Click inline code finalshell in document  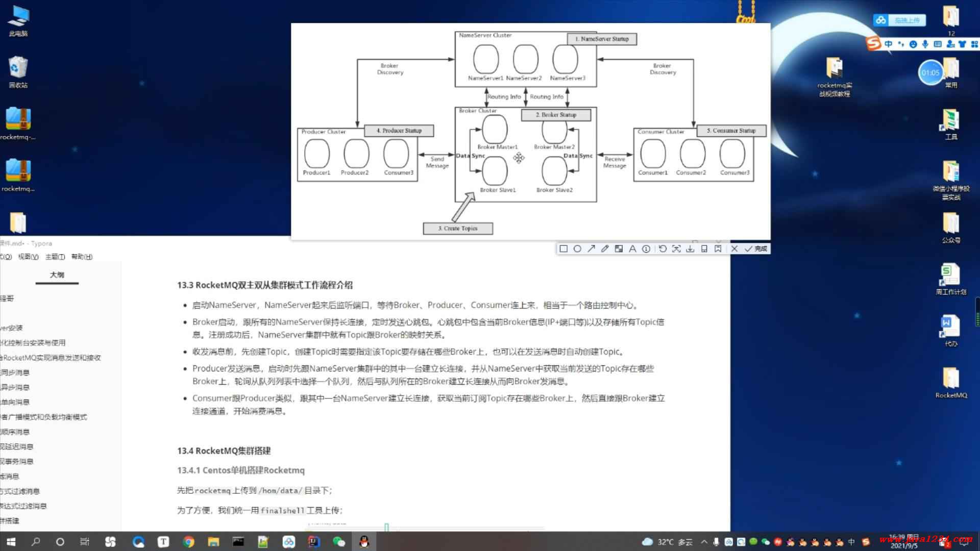pyautogui.click(x=282, y=510)
